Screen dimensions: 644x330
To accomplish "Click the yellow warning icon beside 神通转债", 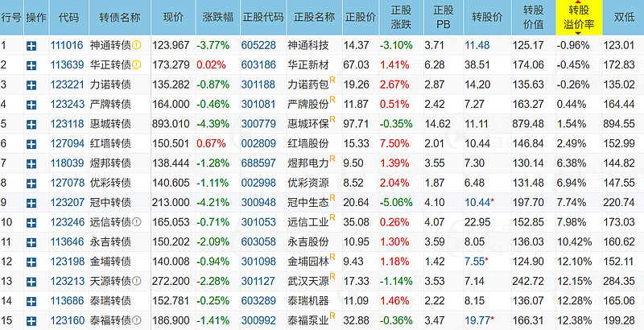I will point(137,45).
